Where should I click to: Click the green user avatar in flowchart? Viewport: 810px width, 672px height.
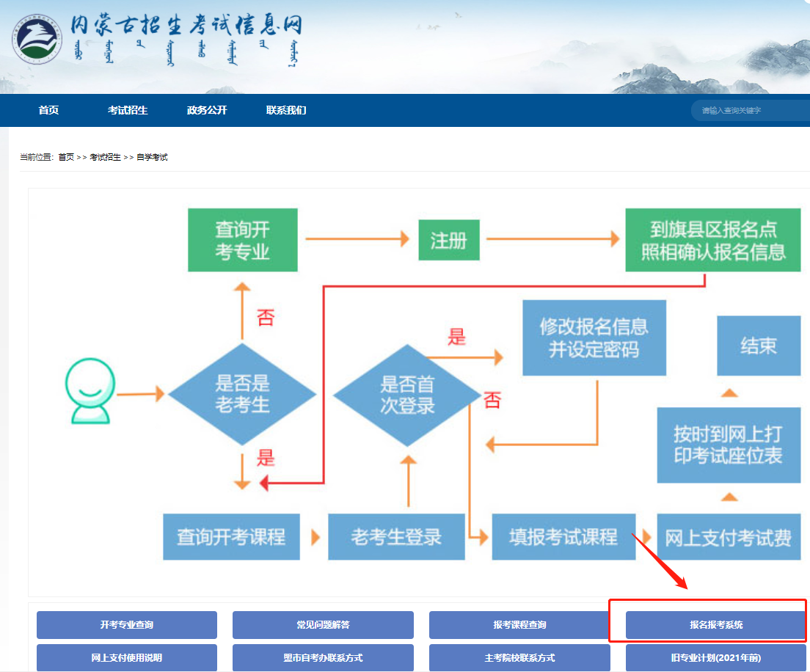(x=90, y=391)
